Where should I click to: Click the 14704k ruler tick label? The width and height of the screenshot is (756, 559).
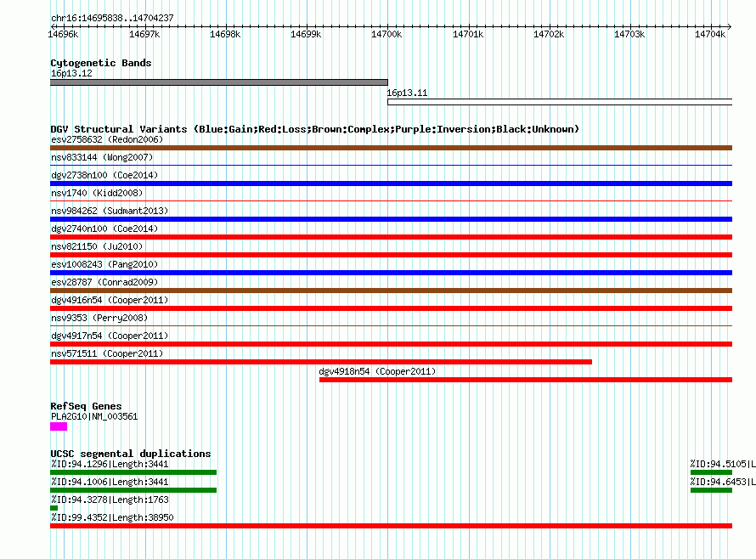[x=710, y=34]
